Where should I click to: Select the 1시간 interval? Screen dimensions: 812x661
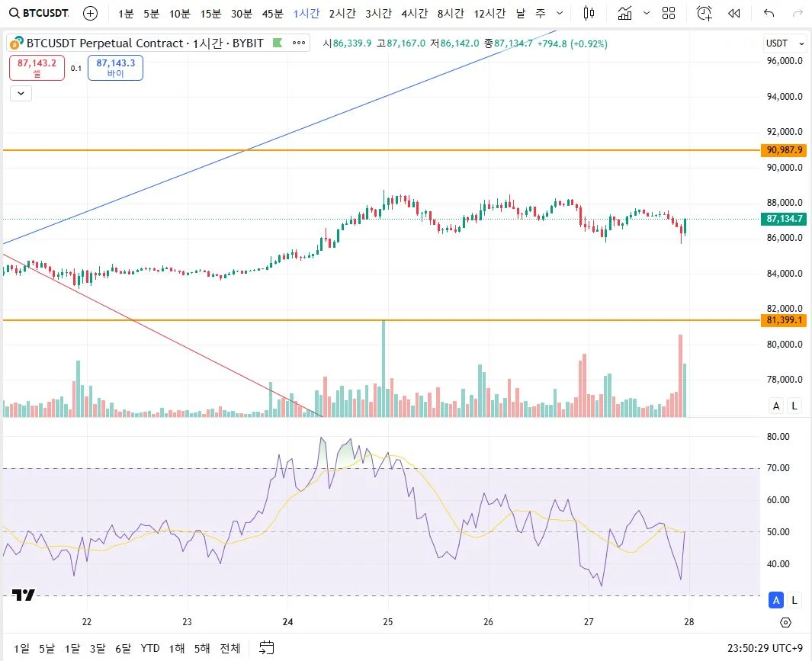click(307, 14)
